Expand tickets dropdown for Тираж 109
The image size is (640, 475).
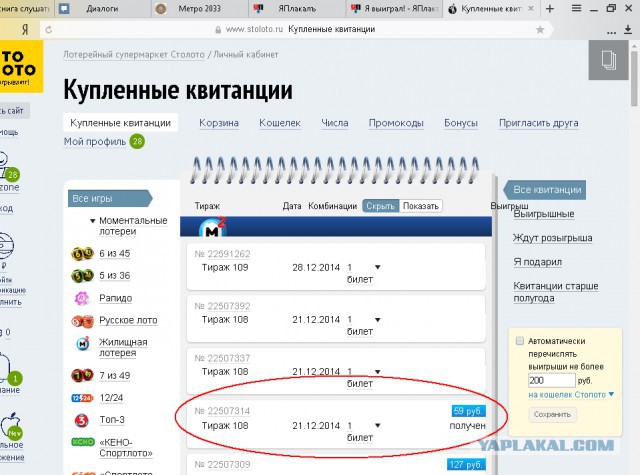378,267
